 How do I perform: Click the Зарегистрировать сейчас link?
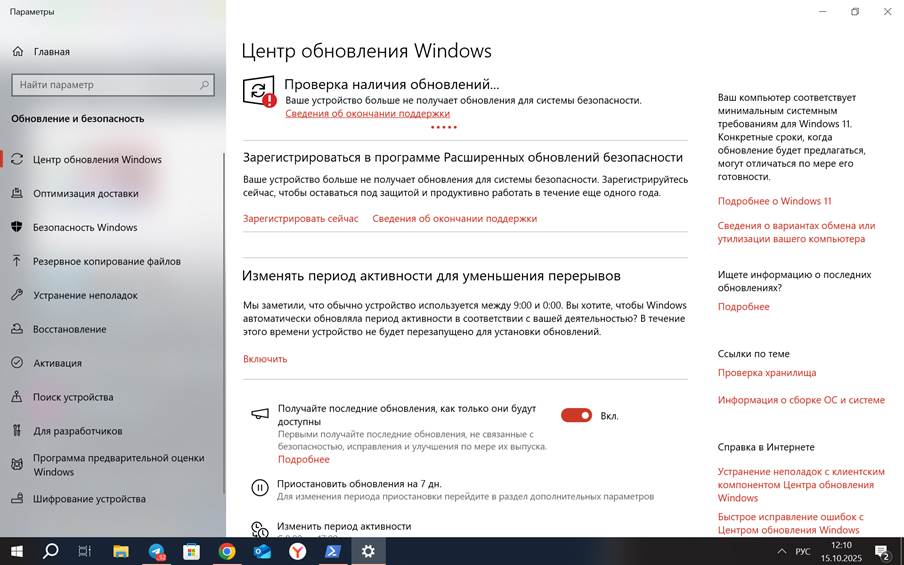300,219
